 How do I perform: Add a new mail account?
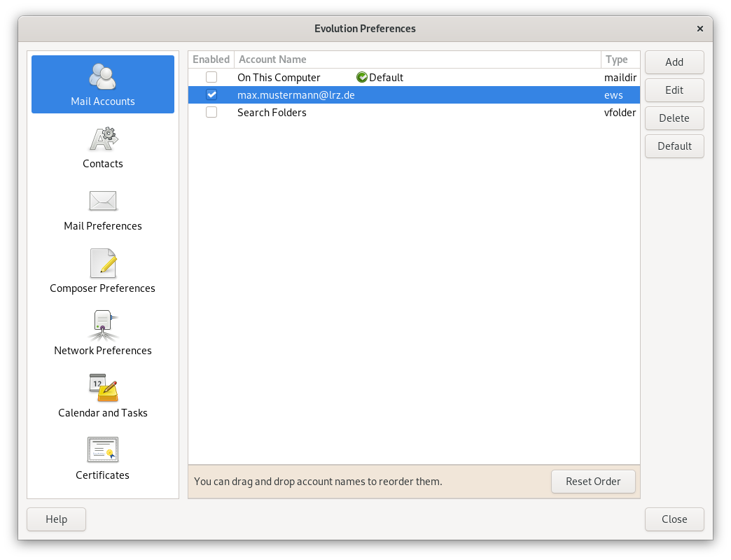tap(674, 62)
